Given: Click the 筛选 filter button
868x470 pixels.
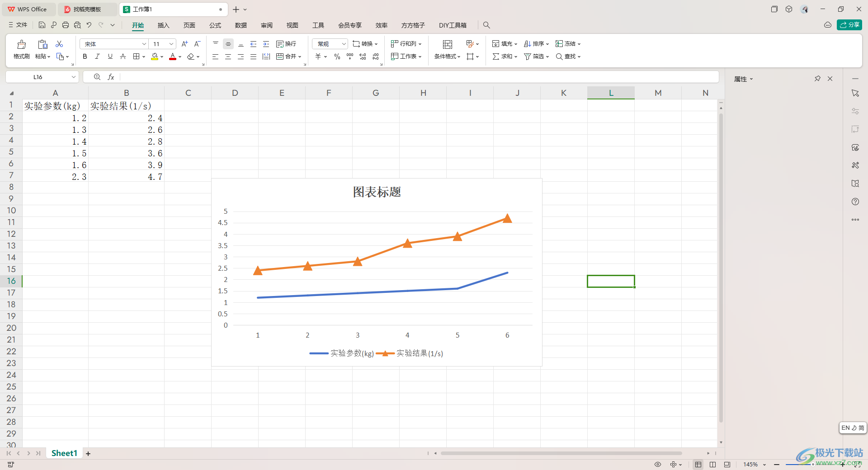Looking at the screenshot, I should (536, 56).
